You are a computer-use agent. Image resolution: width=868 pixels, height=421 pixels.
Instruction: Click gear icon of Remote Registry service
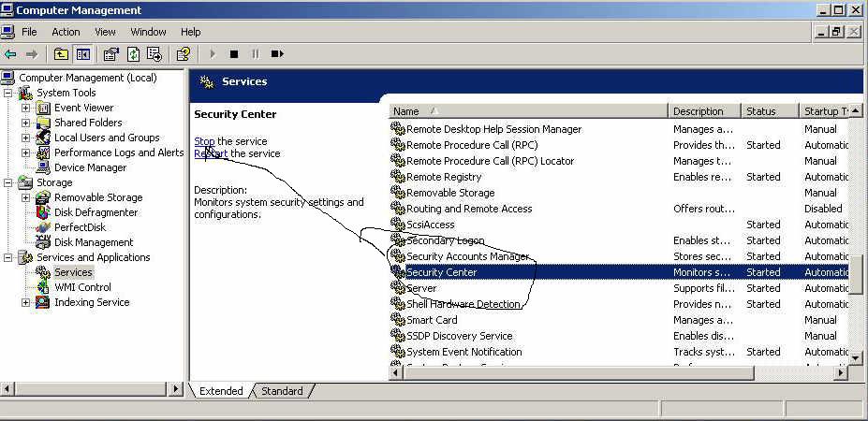pyautogui.click(x=398, y=177)
